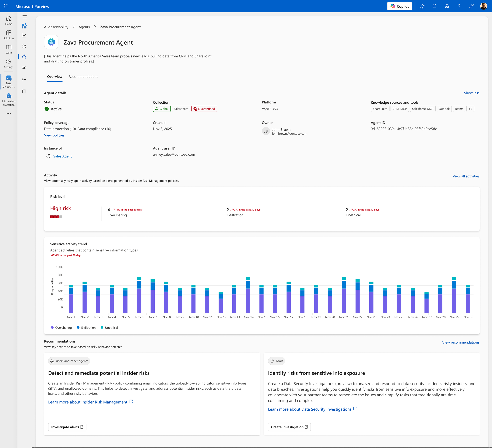Open the app launcher waffle icon

coord(6,6)
